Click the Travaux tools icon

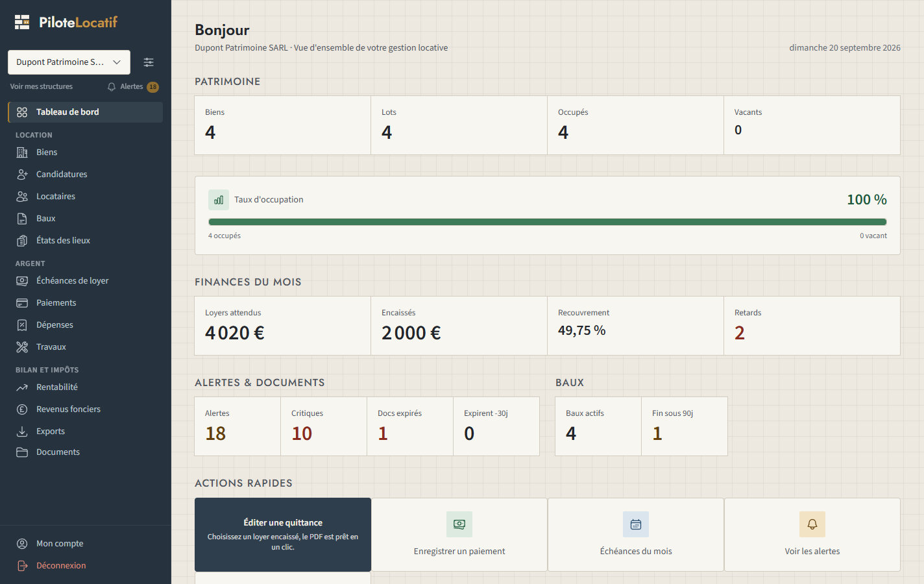(22, 347)
